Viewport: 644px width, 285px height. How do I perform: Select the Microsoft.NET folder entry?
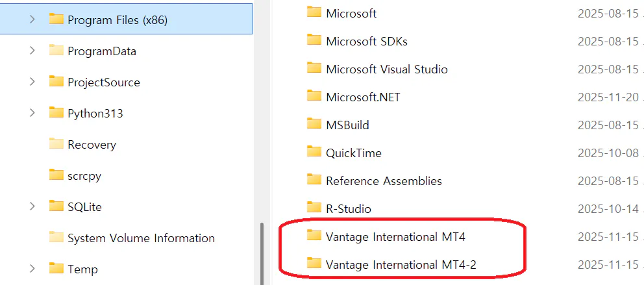tap(363, 97)
